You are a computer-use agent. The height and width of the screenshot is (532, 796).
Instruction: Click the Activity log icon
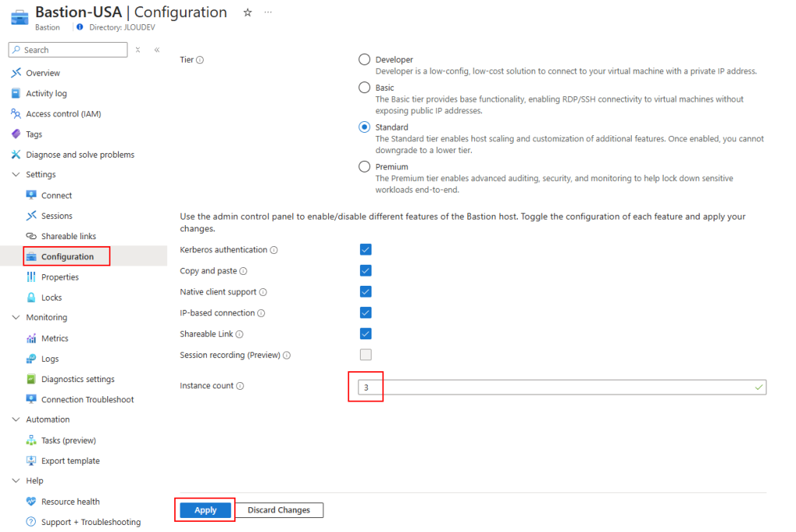pos(16,93)
